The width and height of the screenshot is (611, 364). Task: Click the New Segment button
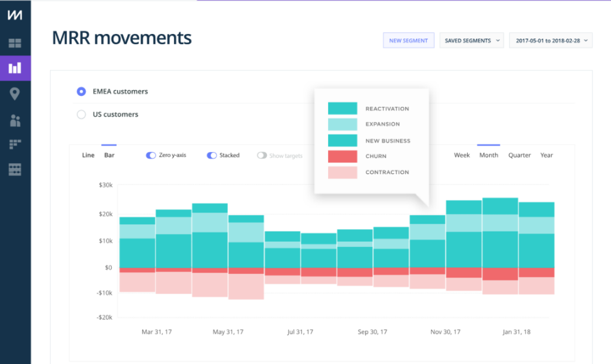pos(408,41)
